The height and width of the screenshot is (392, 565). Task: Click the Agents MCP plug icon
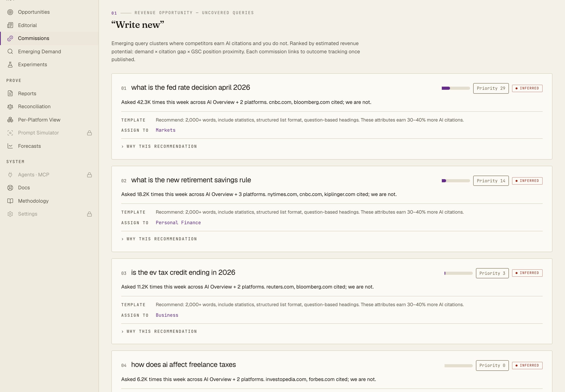coord(10,175)
